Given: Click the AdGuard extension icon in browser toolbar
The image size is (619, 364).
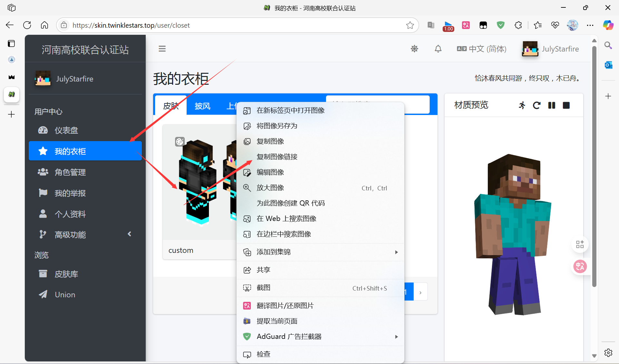Looking at the screenshot, I should (x=500, y=25).
